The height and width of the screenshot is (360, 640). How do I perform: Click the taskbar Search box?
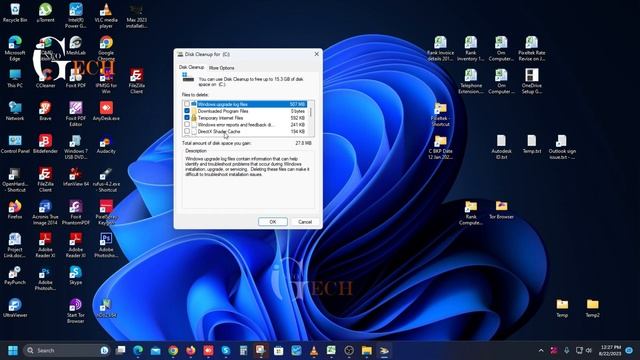(67, 350)
